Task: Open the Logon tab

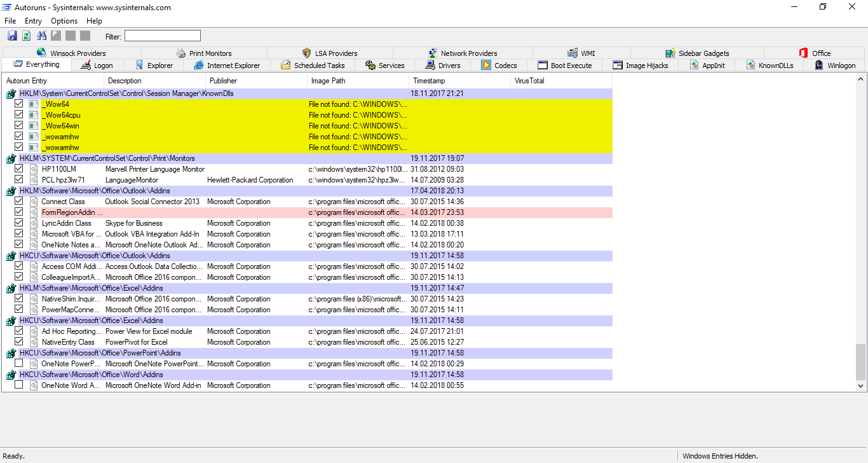Action: point(97,66)
